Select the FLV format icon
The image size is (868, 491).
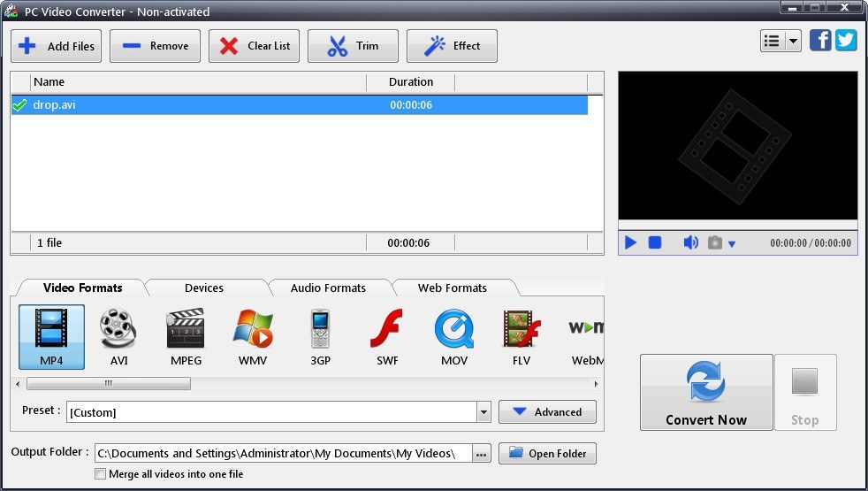(x=521, y=337)
